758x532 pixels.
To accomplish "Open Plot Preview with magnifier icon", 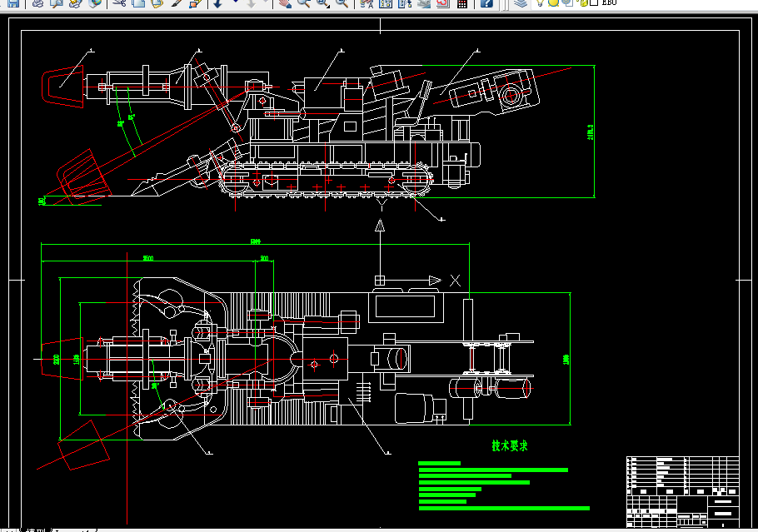I will [x=57, y=2].
